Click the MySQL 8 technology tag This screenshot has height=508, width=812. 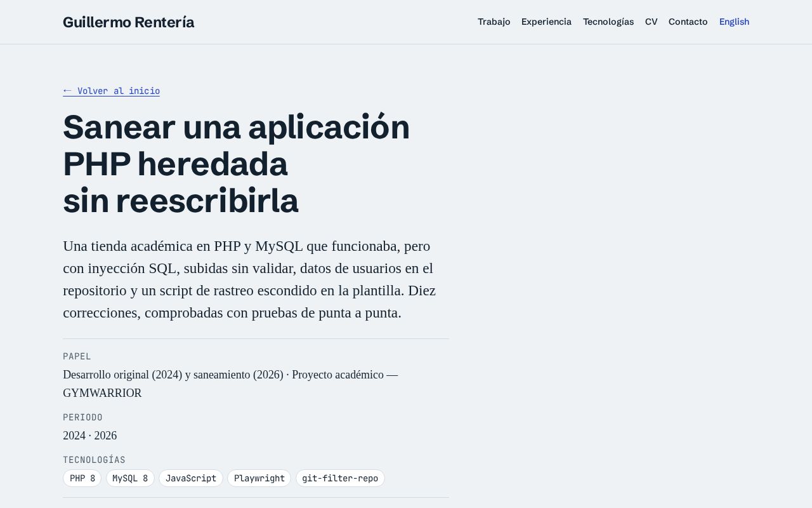[x=130, y=478]
